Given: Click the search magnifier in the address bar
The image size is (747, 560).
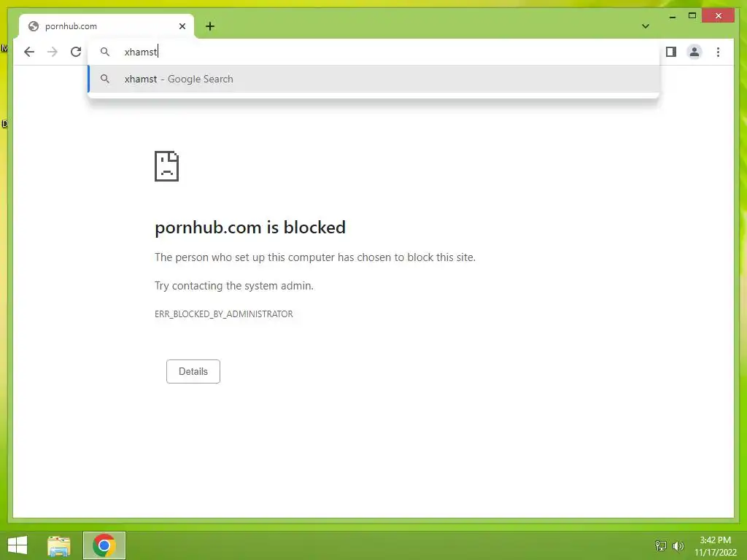Looking at the screenshot, I should pos(105,52).
